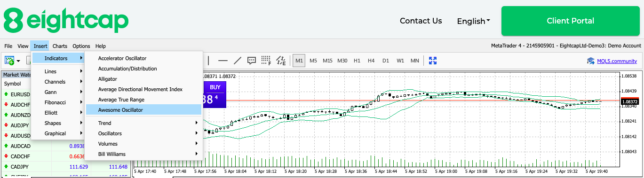Viewport: 644px width, 178px height.
Task: Expand the Shapes submenu
Action: (58, 123)
